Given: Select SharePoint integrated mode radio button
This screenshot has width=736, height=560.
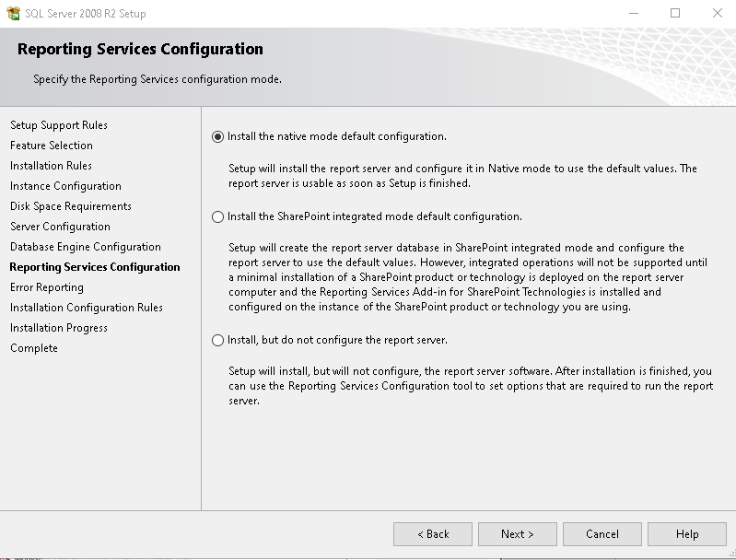Looking at the screenshot, I should tap(217, 216).
